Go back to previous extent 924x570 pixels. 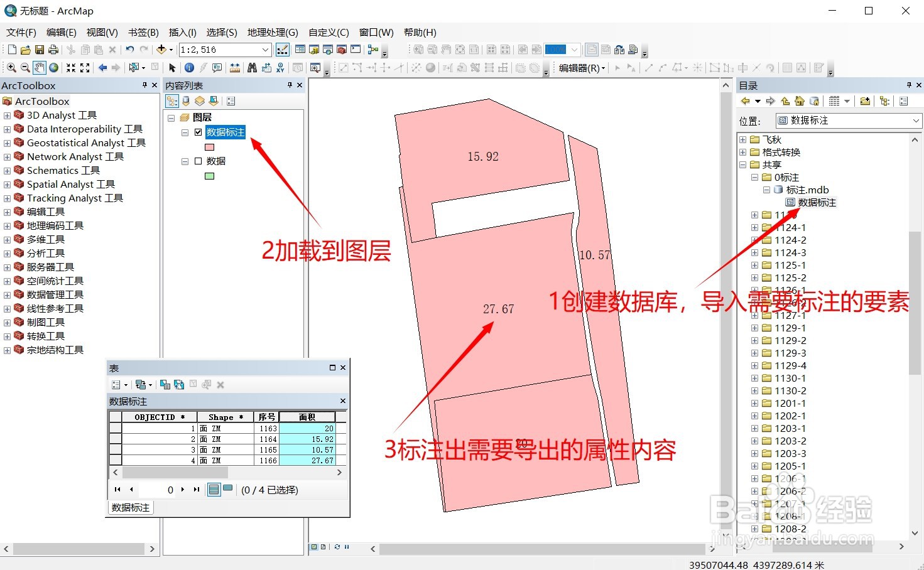102,68
